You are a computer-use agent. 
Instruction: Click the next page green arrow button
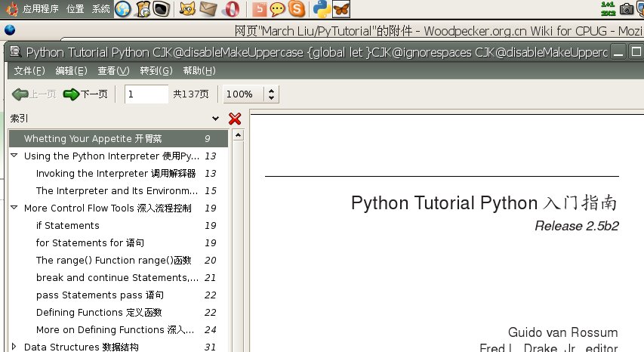click(x=85, y=94)
